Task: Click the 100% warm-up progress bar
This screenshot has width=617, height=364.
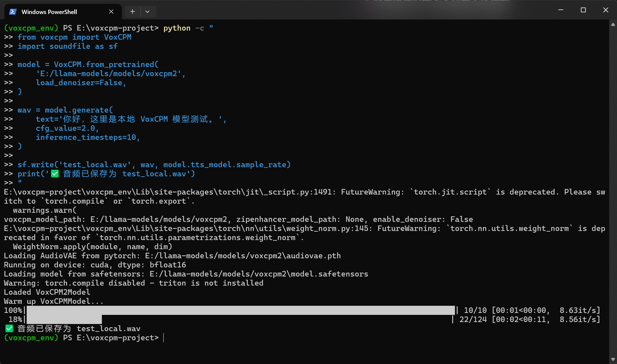Action: click(x=240, y=310)
